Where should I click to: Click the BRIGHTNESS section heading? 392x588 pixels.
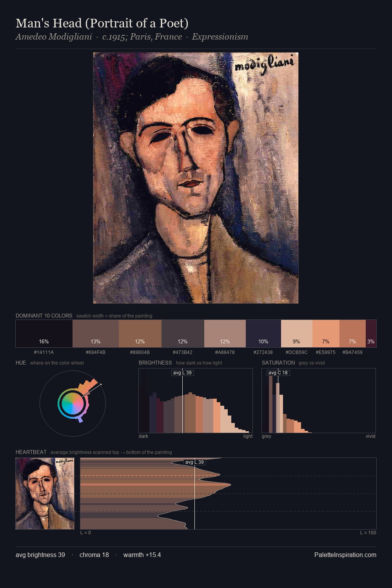pyautogui.click(x=155, y=363)
